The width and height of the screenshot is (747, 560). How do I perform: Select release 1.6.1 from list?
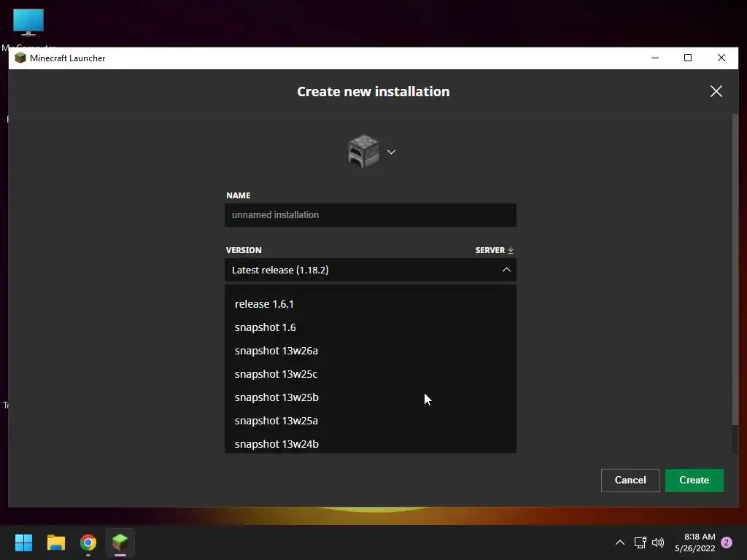(x=370, y=304)
